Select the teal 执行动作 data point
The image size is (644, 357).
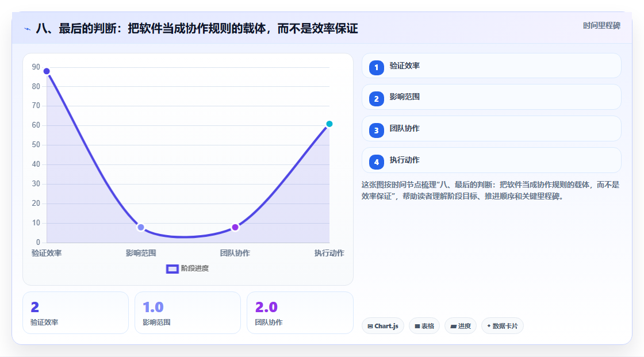coord(329,124)
